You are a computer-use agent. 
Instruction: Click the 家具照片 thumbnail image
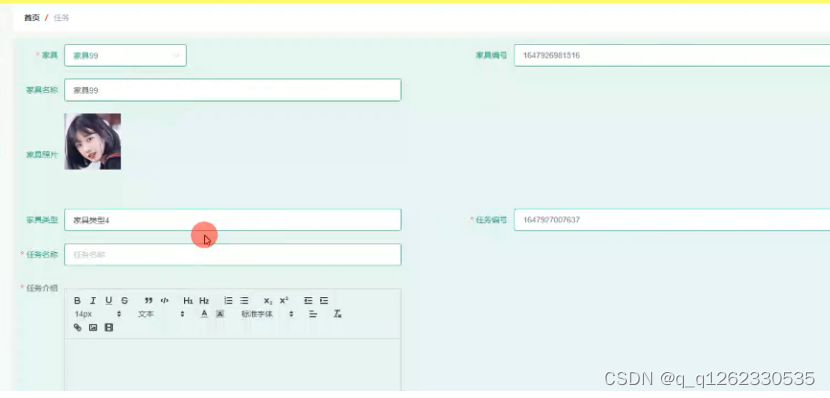93,141
